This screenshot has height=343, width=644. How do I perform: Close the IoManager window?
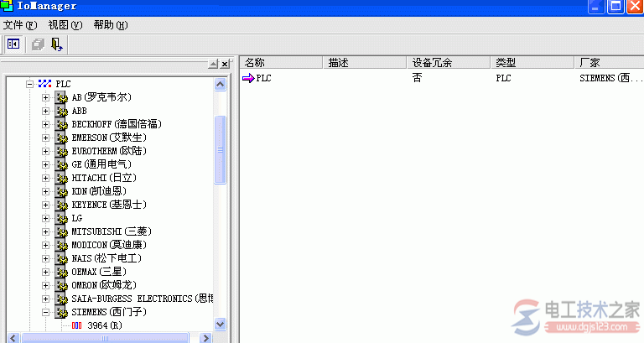pyautogui.click(x=635, y=6)
